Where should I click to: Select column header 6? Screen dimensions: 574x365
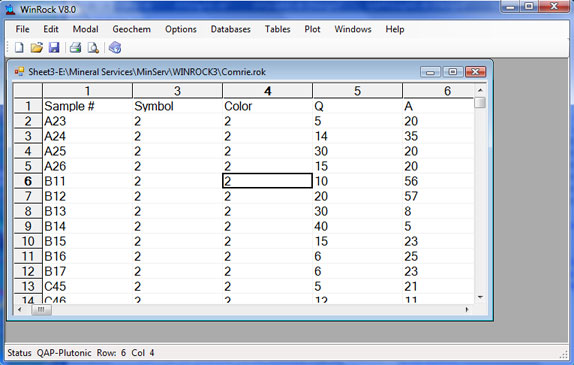[439, 91]
